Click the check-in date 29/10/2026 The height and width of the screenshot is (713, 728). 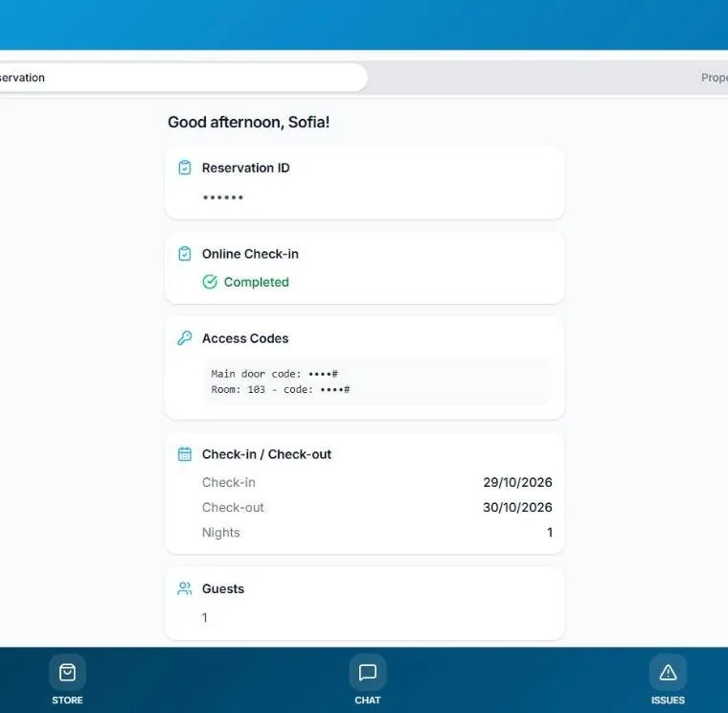[x=517, y=482]
